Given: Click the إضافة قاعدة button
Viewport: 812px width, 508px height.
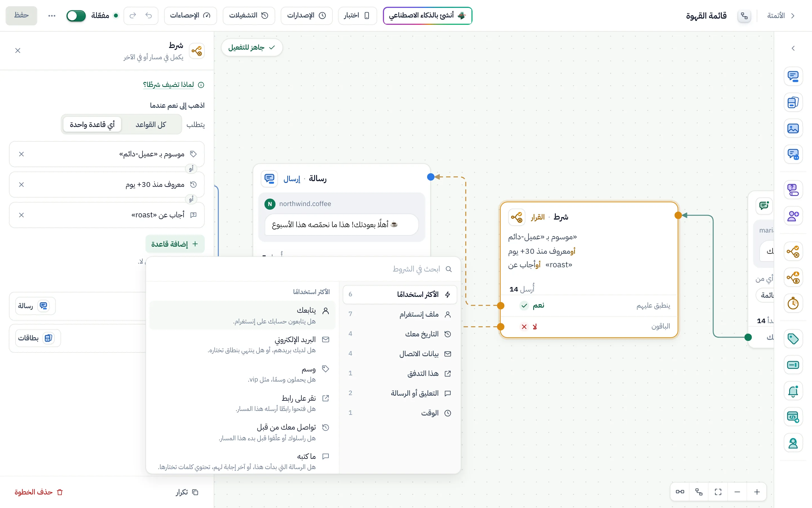Looking at the screenshot, I should [x=175, y=244].
